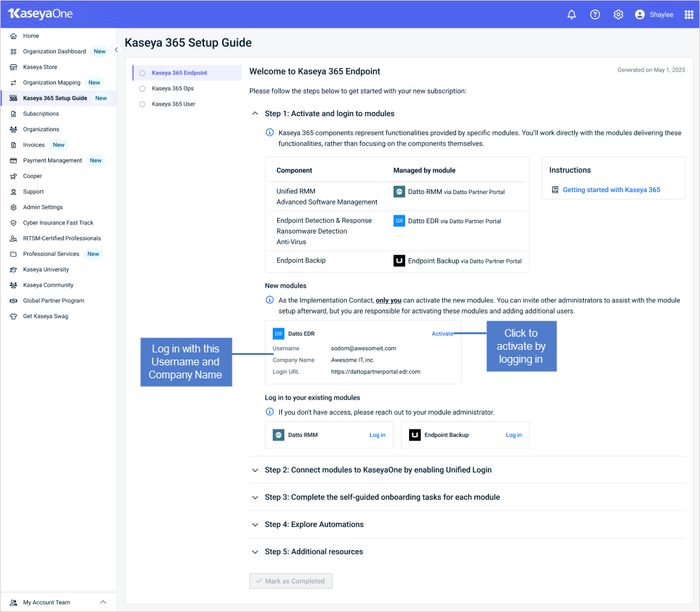Click the Company Name value Awesome IT, inc.
Image resolution: width=700 pixels, height=612 pixels.
(353, 360)
